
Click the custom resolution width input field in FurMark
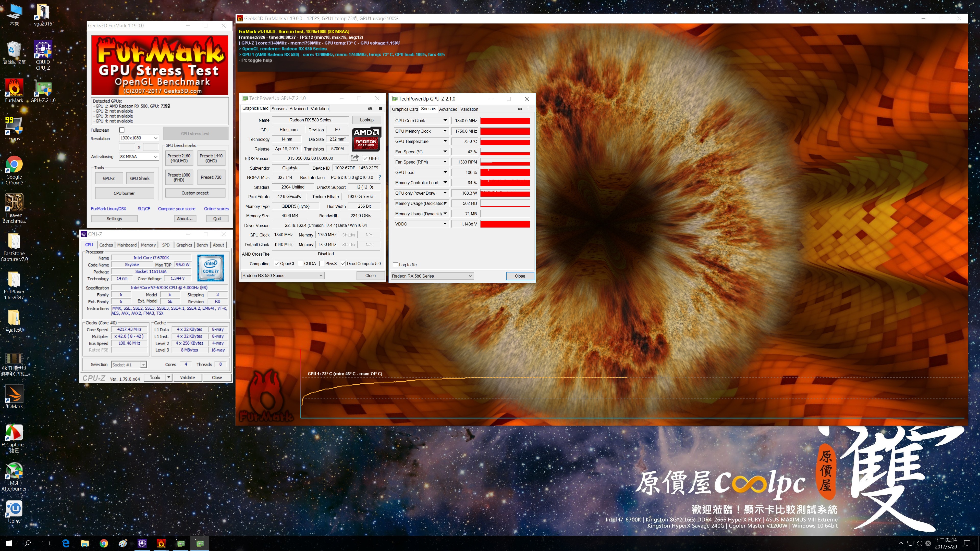(127, 147)
